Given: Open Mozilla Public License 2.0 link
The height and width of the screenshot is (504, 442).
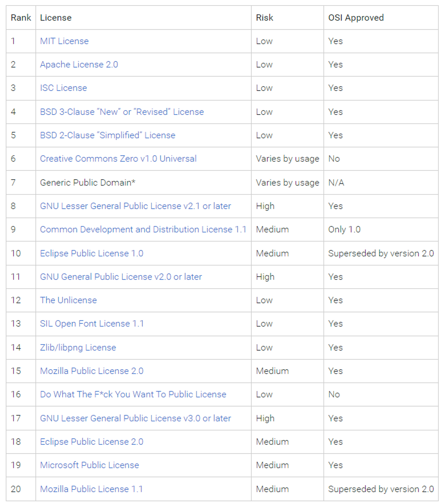Looking at the screenshot, I should [92, 371].
